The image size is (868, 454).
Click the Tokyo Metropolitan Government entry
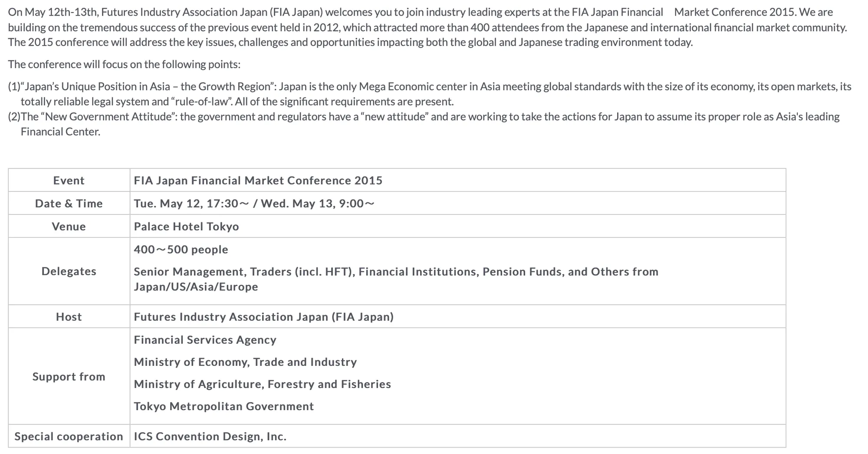click(224, 406)
